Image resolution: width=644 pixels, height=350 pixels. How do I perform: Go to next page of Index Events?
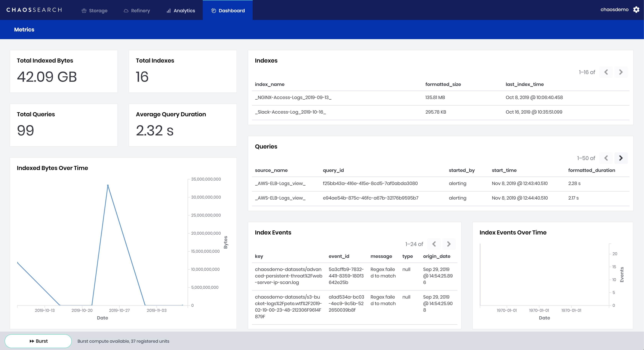click(x=449, y=244)
